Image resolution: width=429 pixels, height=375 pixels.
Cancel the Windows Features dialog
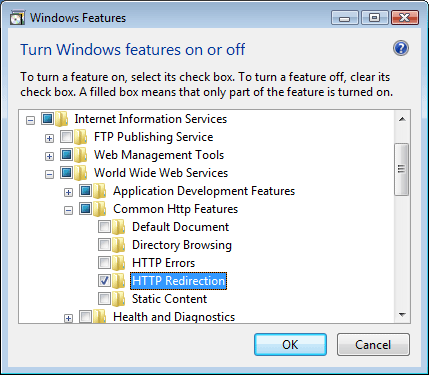[x=373, y=345]
